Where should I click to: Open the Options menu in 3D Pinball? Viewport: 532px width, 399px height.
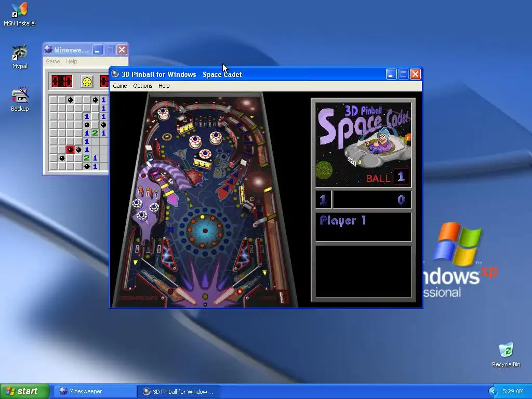tap(142, 86)
